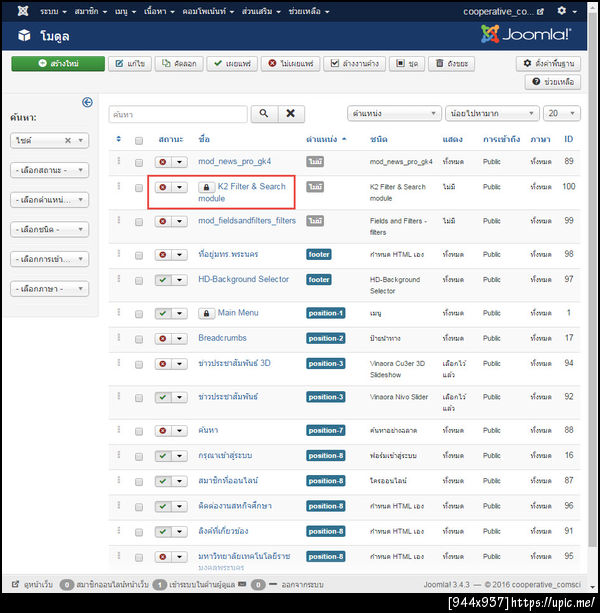Check the Breadcrumbs row checkbox
The height and width of the screenshot is (613, 600).
pyautogui.click(x=139, y=339)
